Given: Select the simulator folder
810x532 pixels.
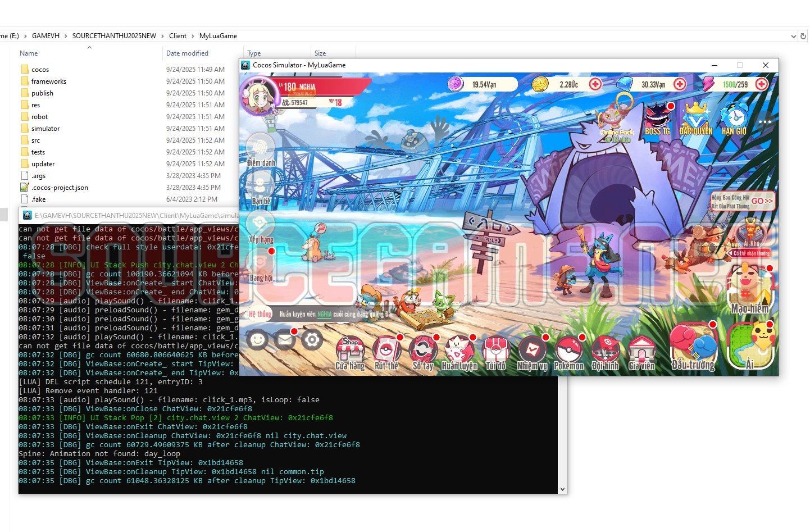Looking at the screenshot, I should tap(45, 129).
